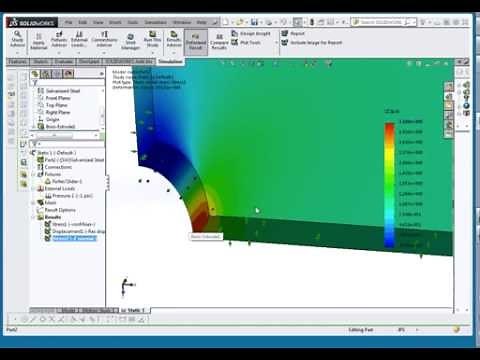
Task: Open dropdown under Run This Study
Action: tap(152, 53)
